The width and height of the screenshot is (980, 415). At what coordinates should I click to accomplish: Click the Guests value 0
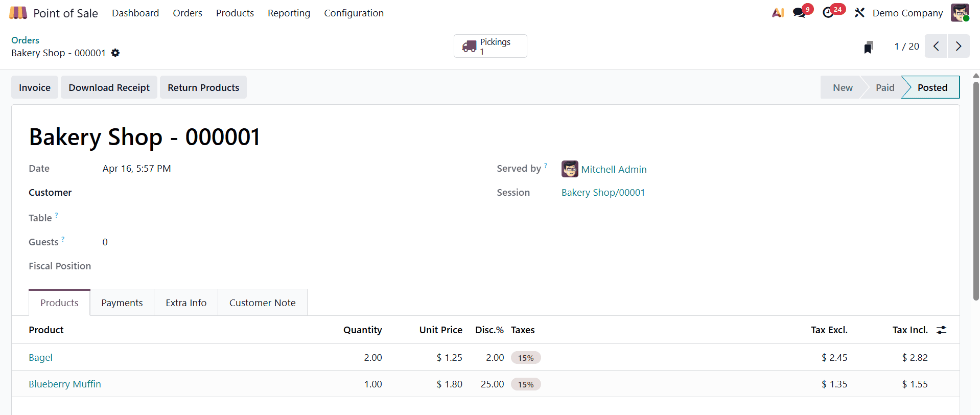click(105, 242)
